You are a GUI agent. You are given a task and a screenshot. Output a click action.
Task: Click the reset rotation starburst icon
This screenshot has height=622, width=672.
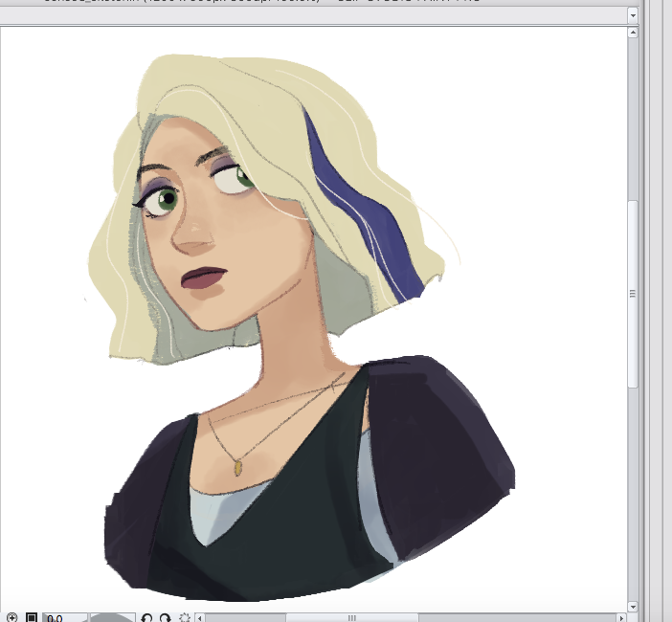tap(185, 618)
